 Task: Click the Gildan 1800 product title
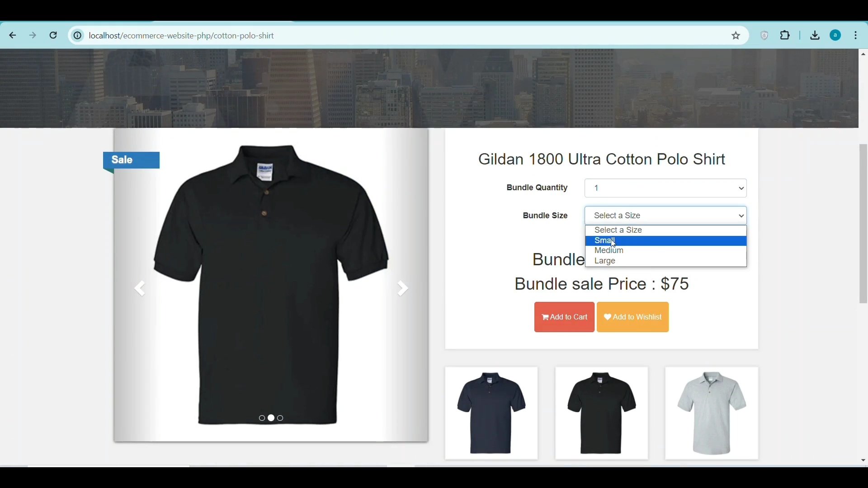602,159
